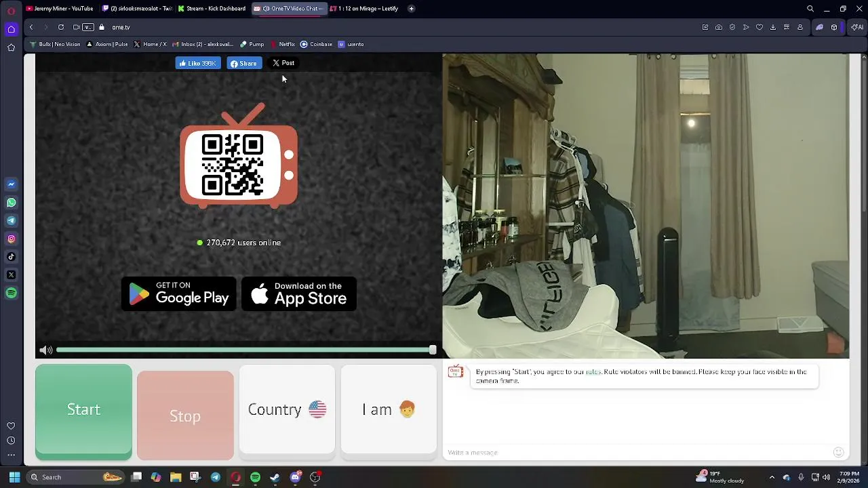The image size is (868, 488).
Task: Click the OmeTV QR code TV logo
Action: pos(238,155)
